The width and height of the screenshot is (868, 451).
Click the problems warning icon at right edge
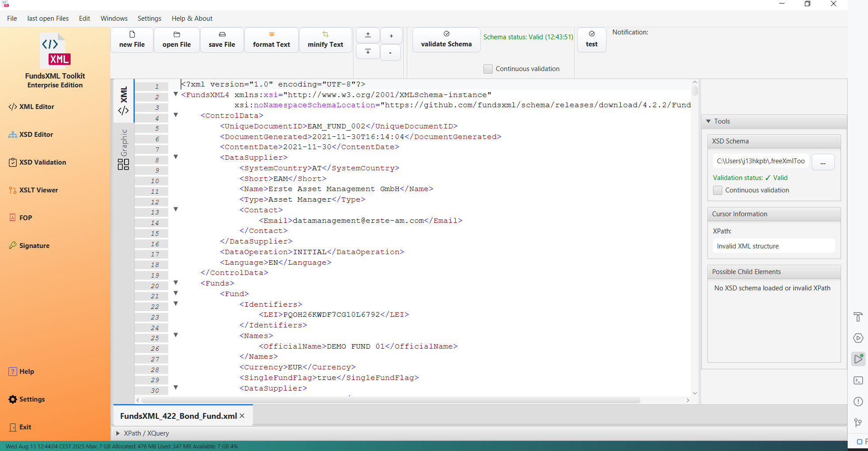pos(858,402)
